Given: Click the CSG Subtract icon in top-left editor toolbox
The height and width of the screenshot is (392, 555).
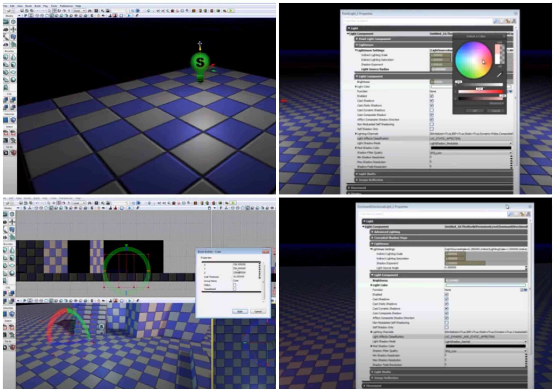Looking at the screenshot, I should [13, 100].
